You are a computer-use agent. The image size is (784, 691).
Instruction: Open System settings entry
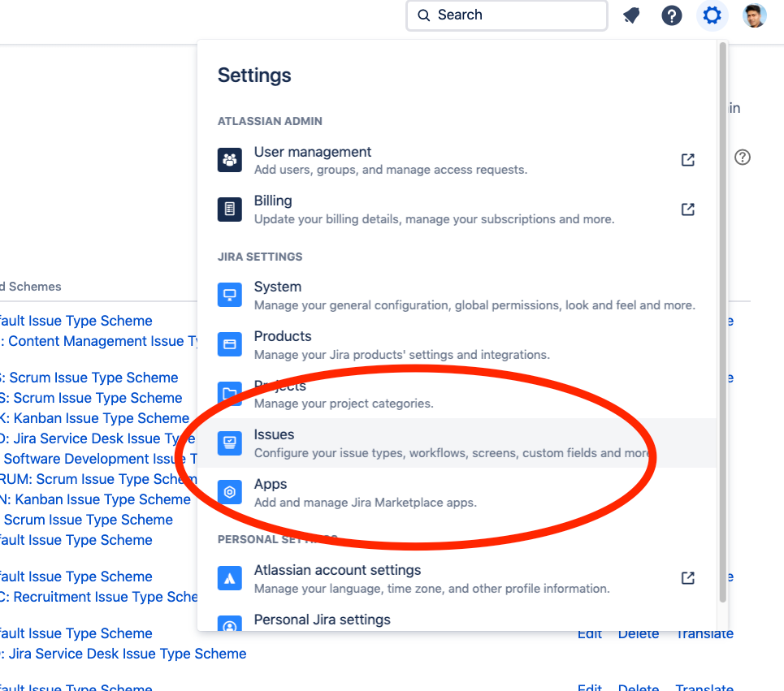tap(457, 295)
